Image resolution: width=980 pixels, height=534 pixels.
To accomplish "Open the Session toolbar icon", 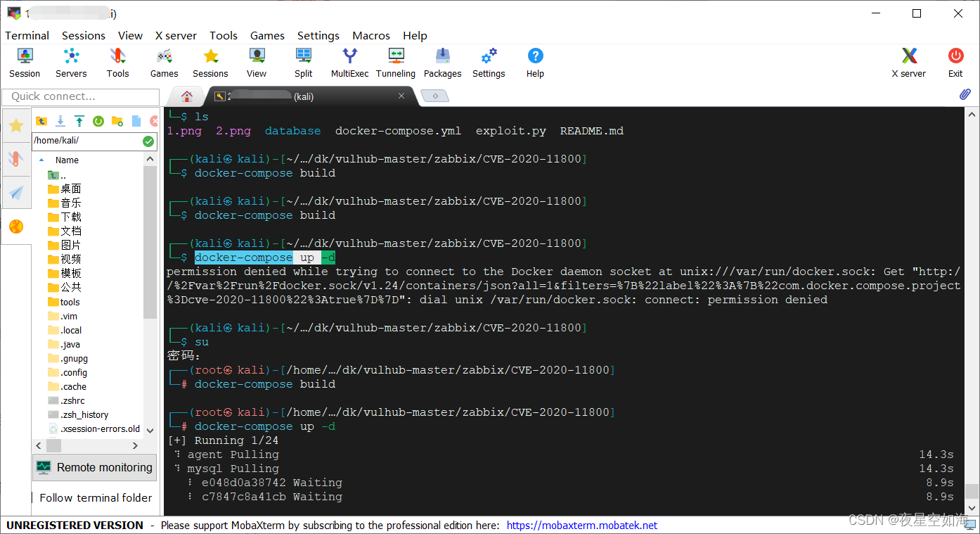I will click(x=25, y=62).
